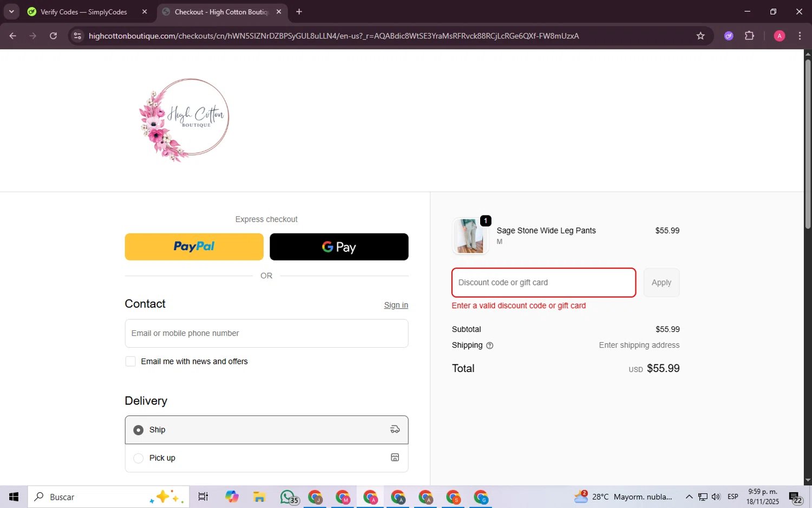812x508 pixels.
Task: Open the Windows Start menu
Action: click(x=14, y=497)
